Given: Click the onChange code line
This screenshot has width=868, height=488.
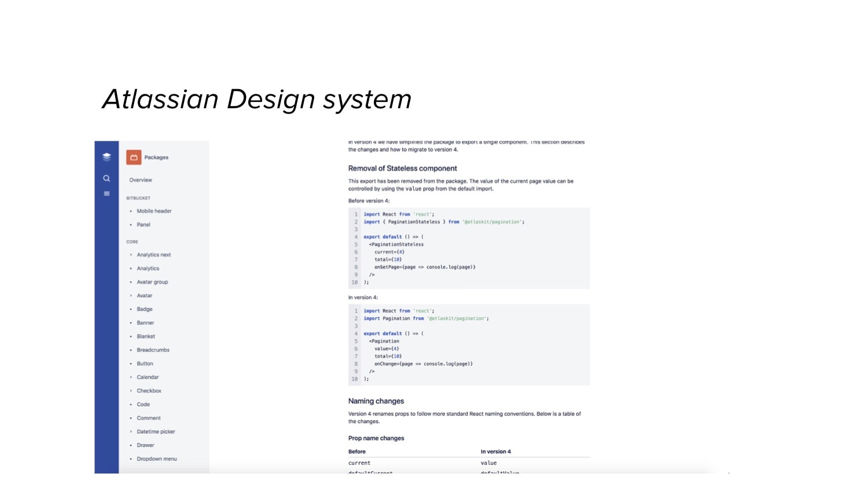Looking at the screenshot, I should tap(424, 364).
